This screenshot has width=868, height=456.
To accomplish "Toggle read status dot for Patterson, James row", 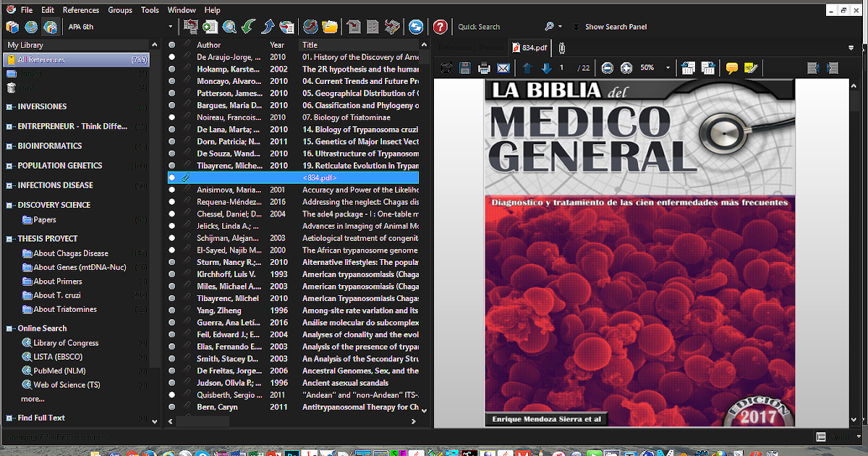I will coord(172,93).
